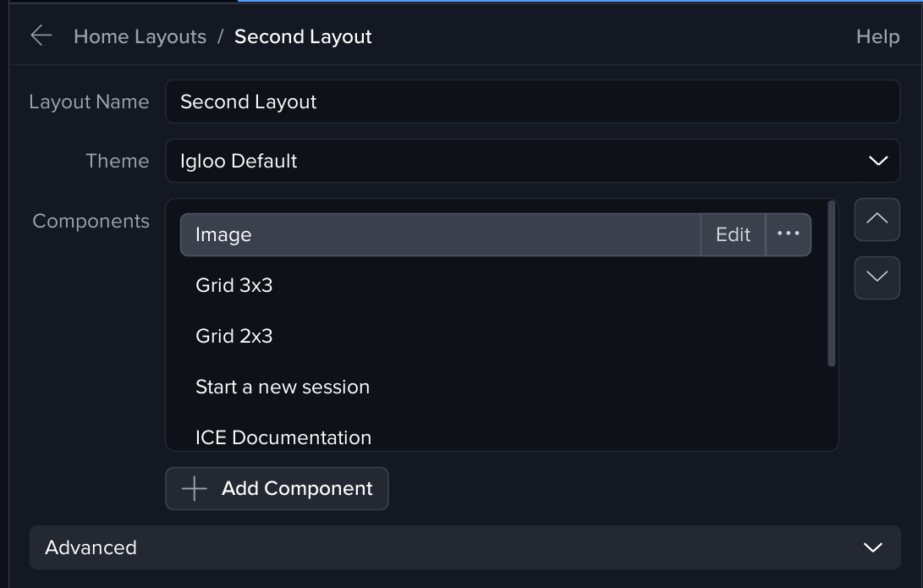Open the Theme dropdown chevron
Screen dimensions: 923x588
coord(877,161)
